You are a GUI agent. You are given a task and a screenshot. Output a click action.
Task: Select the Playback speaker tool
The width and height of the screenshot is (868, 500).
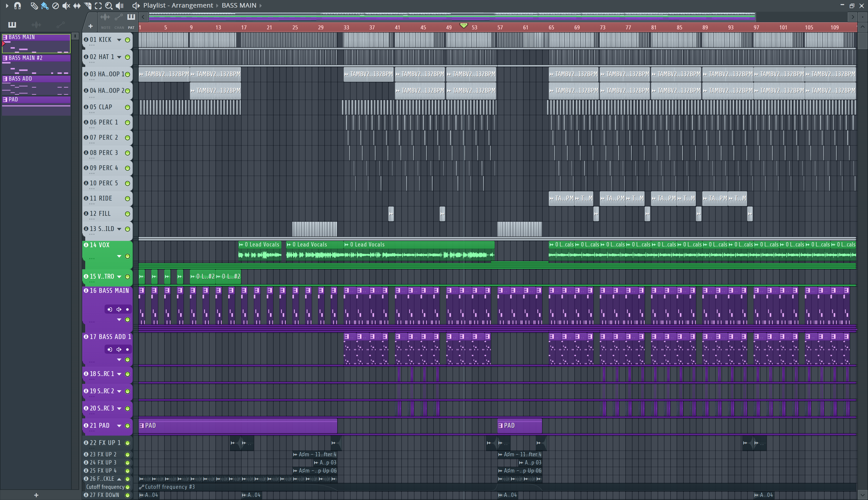point(120,6)
